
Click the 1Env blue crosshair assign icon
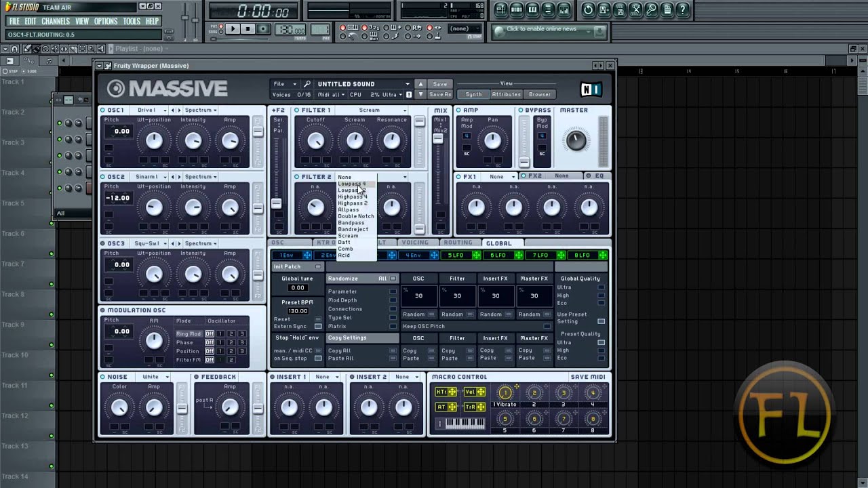coord(307,255)
